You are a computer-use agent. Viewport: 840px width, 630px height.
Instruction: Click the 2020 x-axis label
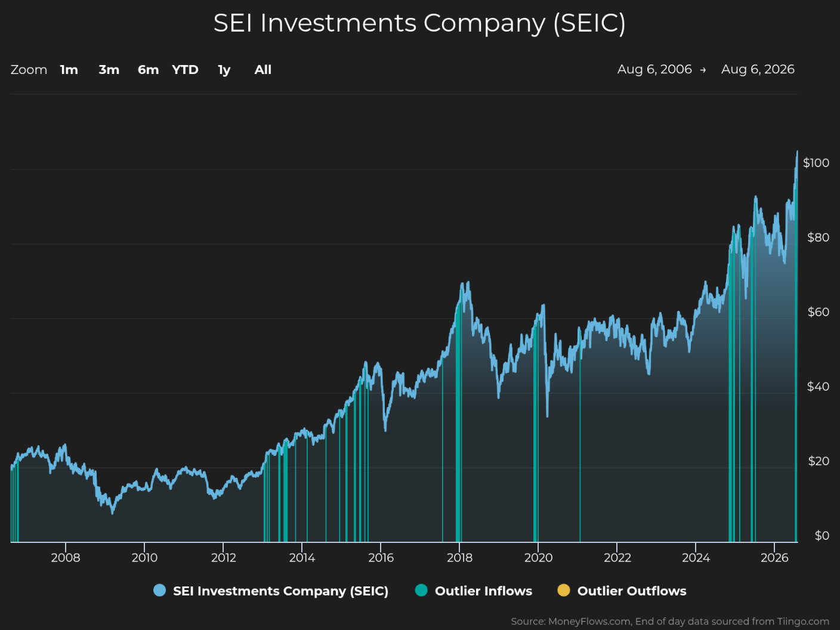coord(538,558)
